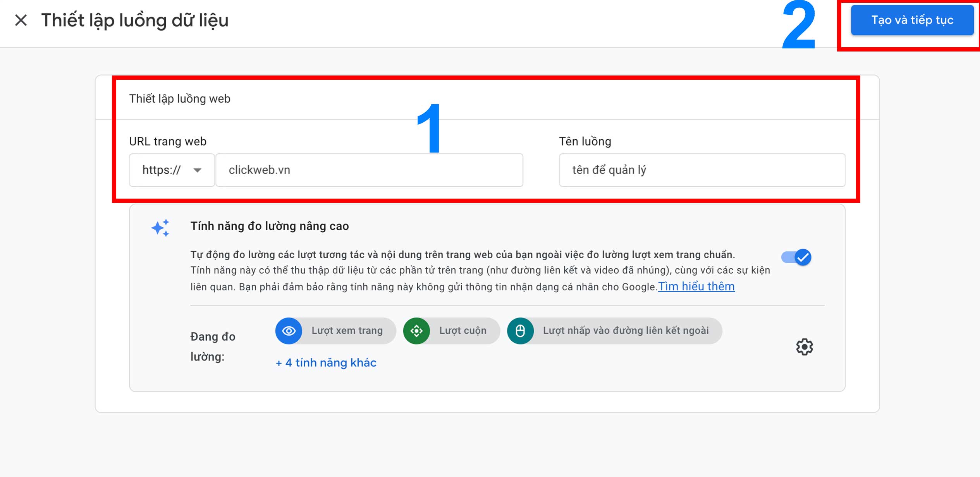Open the 'Tìm hiểu thêm' link

696,287
